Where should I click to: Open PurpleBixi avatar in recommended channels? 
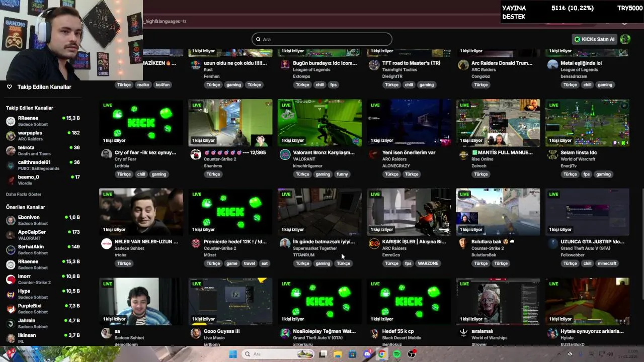(x=11, y=309)
